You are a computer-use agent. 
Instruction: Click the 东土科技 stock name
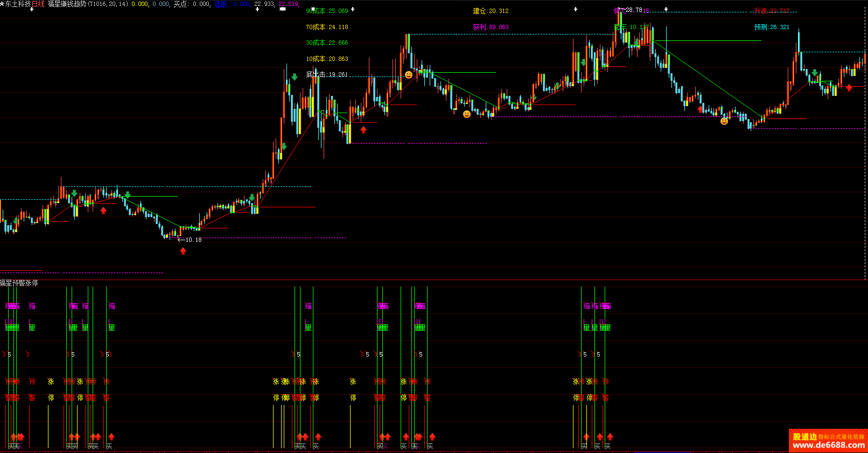18,4
